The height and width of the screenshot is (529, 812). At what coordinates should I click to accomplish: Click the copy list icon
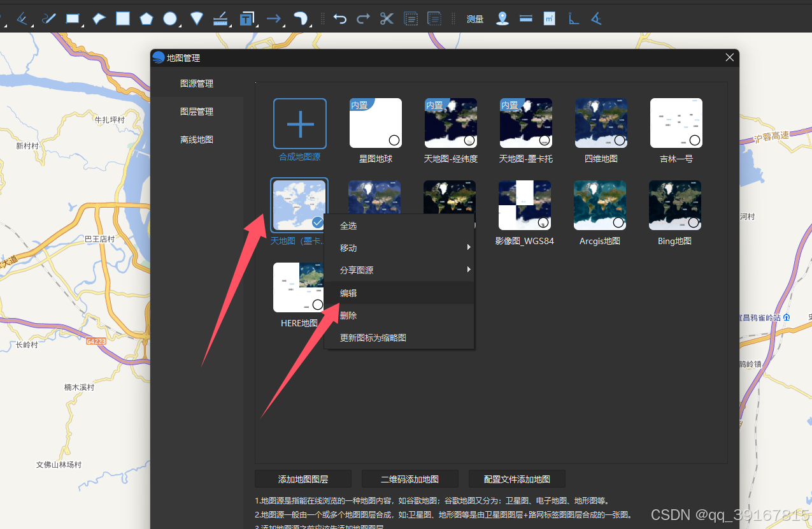pyautogui.click(x=411, y=18)
